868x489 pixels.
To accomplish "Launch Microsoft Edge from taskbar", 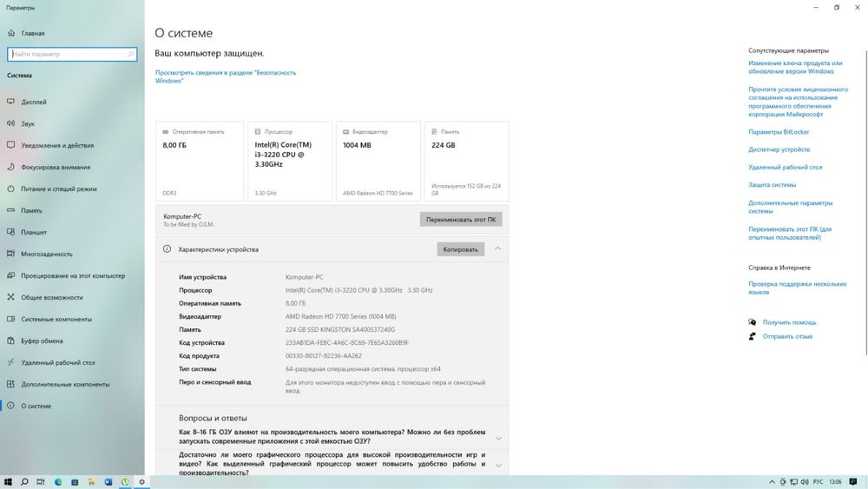I will 58,482.
